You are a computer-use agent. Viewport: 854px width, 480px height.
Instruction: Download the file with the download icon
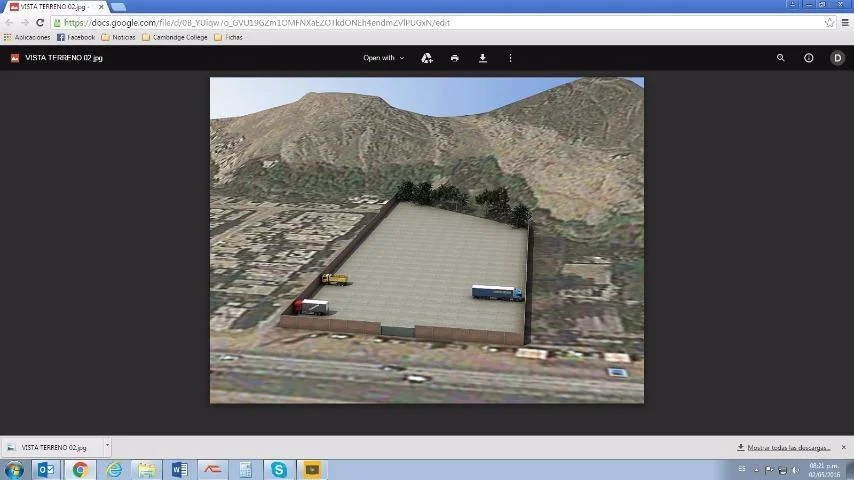click(x=482, y=58)
